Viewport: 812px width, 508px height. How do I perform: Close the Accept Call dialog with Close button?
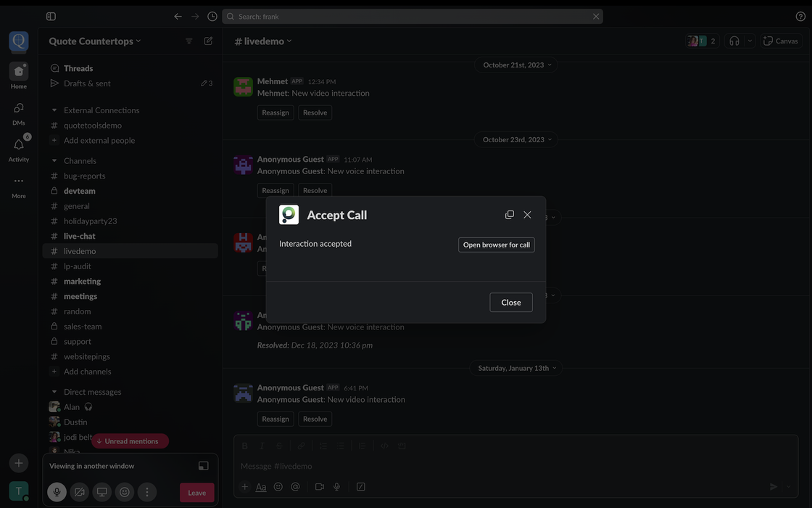coord(510,302)
